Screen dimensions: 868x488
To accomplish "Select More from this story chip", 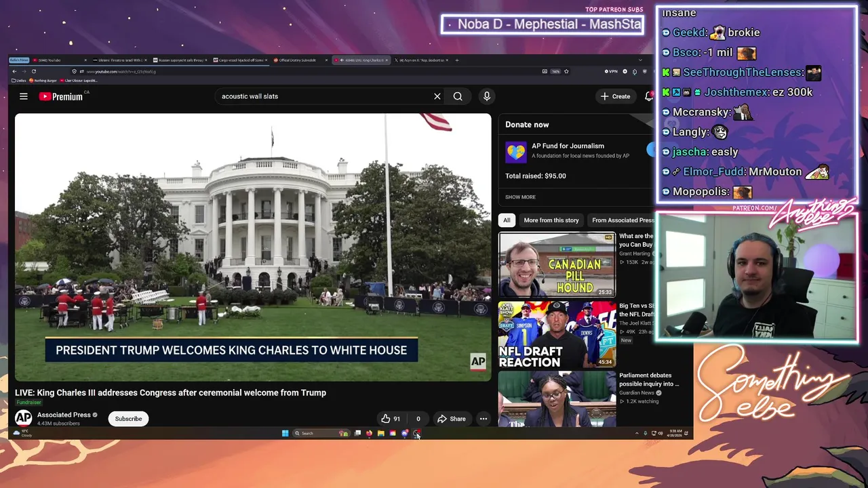I will click(551, 220).
